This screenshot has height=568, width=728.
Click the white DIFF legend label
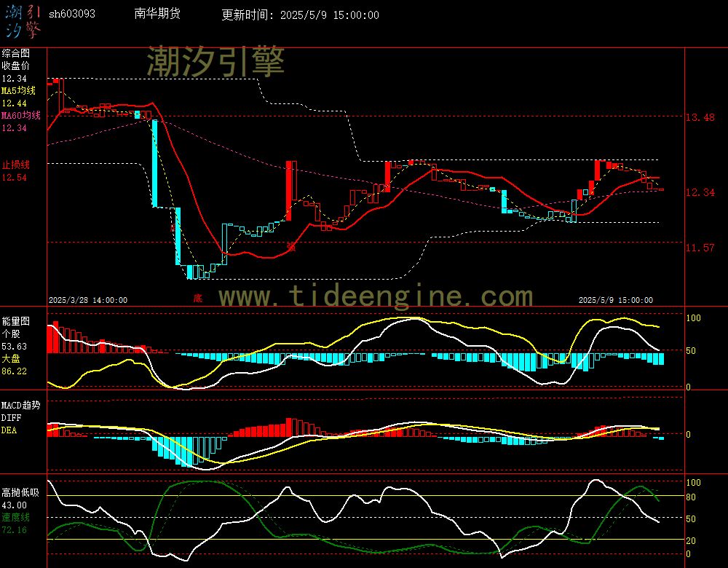point(9,418)
